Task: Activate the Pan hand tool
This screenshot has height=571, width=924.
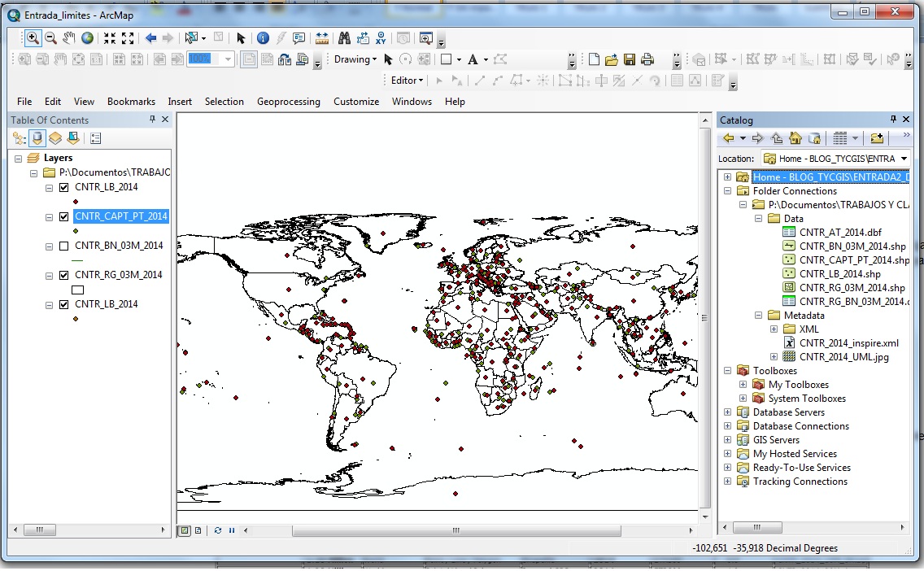Action: [x=69, y=38]
